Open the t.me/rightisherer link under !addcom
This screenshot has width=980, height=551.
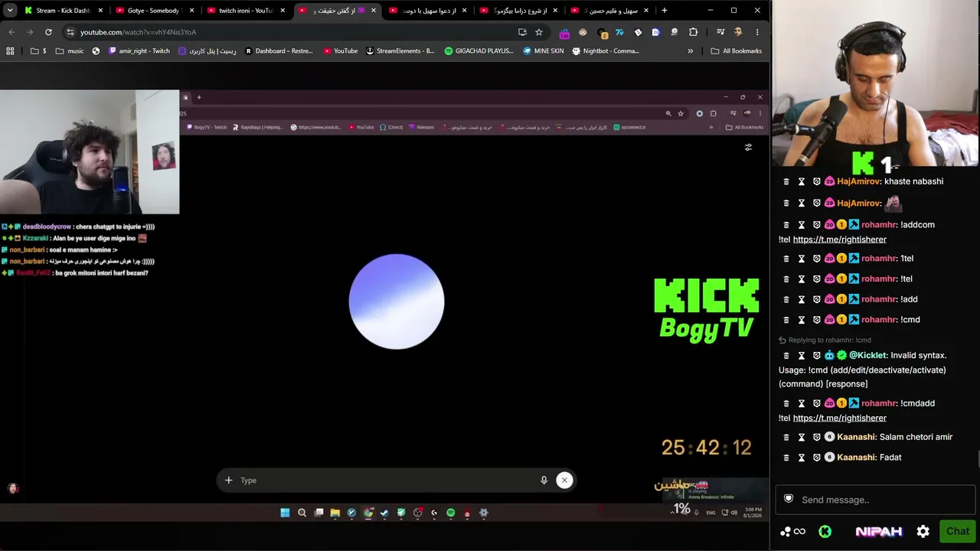pyautogui.click(x=840, y=240)
